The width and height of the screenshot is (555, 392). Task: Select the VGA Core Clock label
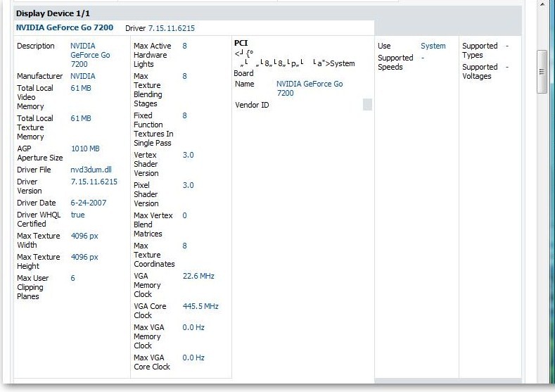click(x=150, y=311)
